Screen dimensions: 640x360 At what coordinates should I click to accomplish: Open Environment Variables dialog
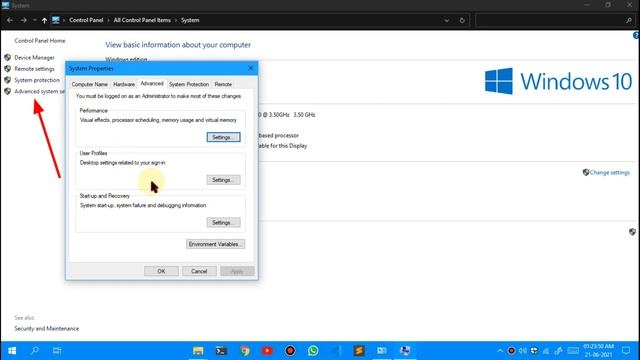216,244
